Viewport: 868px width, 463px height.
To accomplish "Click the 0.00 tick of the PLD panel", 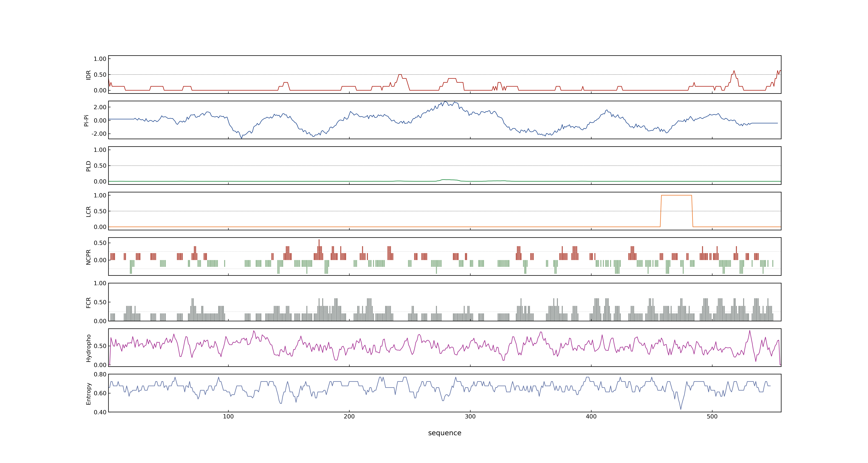I will click(x=100, y=182).
